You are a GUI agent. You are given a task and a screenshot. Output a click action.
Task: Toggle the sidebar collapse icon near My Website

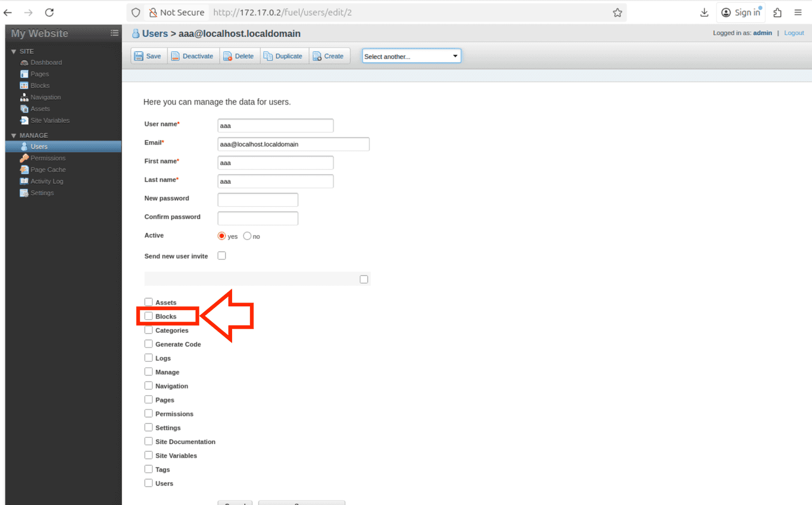114,33
